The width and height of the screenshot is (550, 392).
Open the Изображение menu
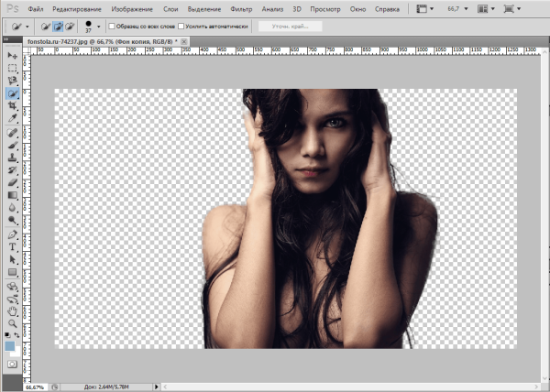(x=132, y=8)
